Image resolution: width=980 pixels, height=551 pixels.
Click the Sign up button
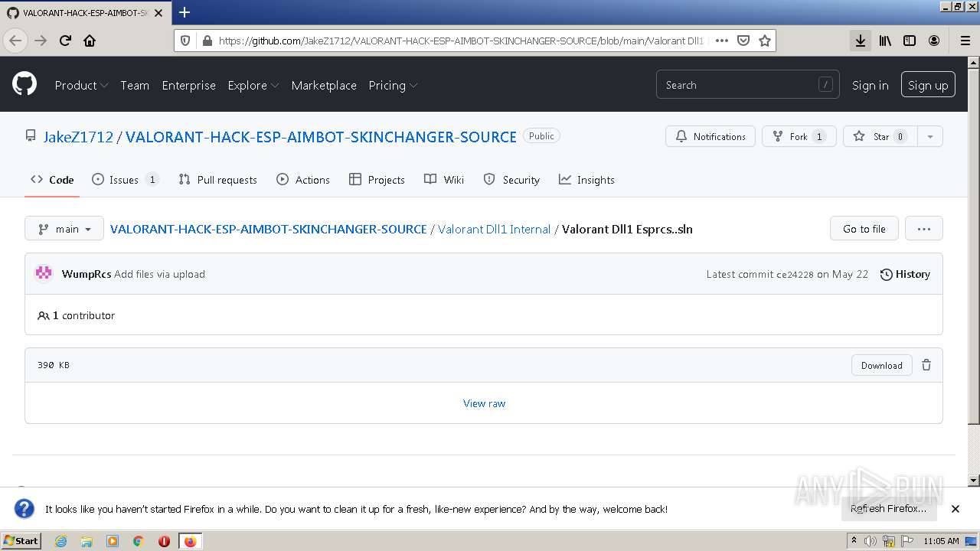pos(928,85)
